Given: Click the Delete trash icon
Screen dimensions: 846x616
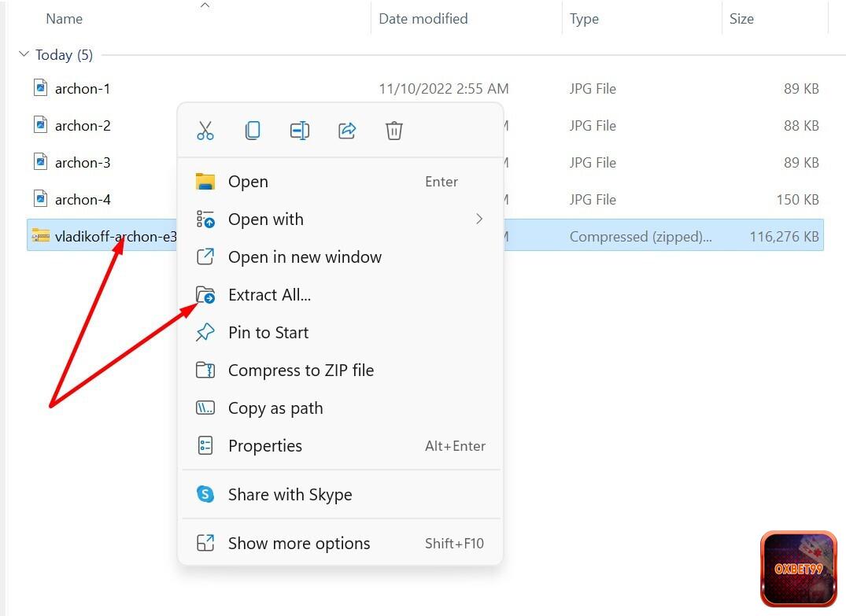Looking at the screenshot, I should coord(393,131).
